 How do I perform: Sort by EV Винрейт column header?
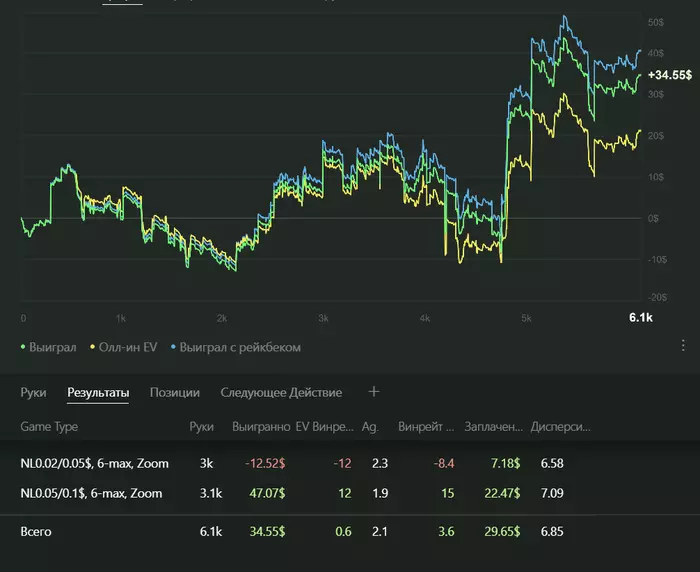click(x=323, y=427)
